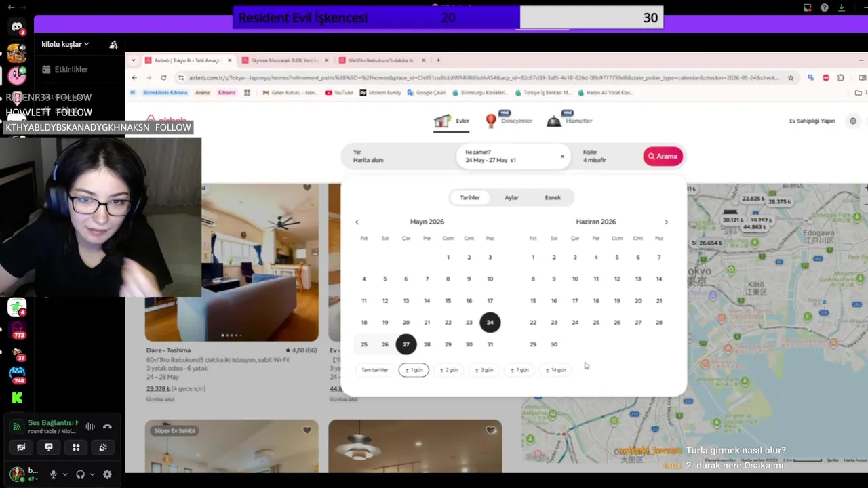Clear the Ne zaman dates field
868x488 pixels.
tap(562, 157)
